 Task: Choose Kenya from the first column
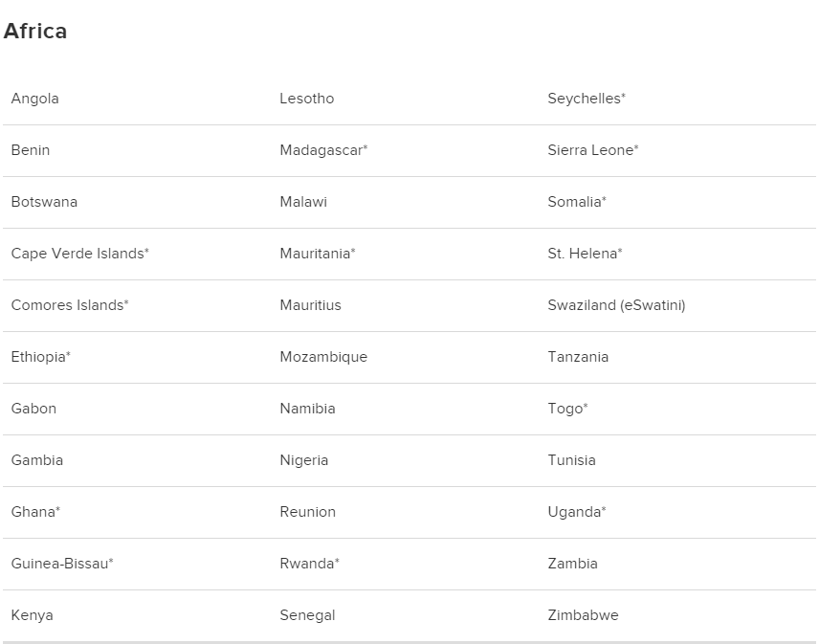click(x=32, y=616)
